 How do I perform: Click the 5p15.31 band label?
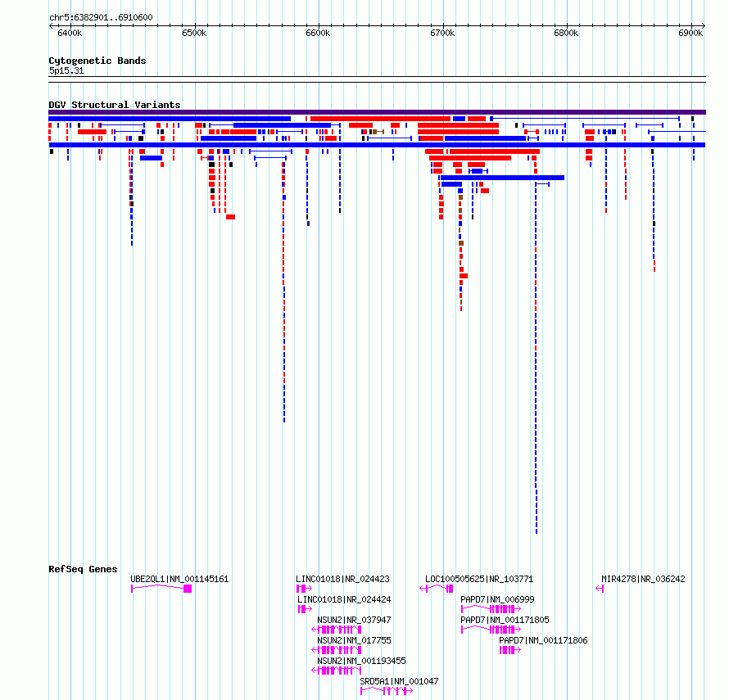tap(66, 70)
